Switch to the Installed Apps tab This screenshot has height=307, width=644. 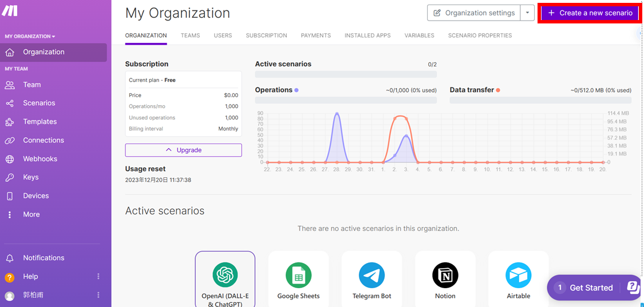point(368,35)
